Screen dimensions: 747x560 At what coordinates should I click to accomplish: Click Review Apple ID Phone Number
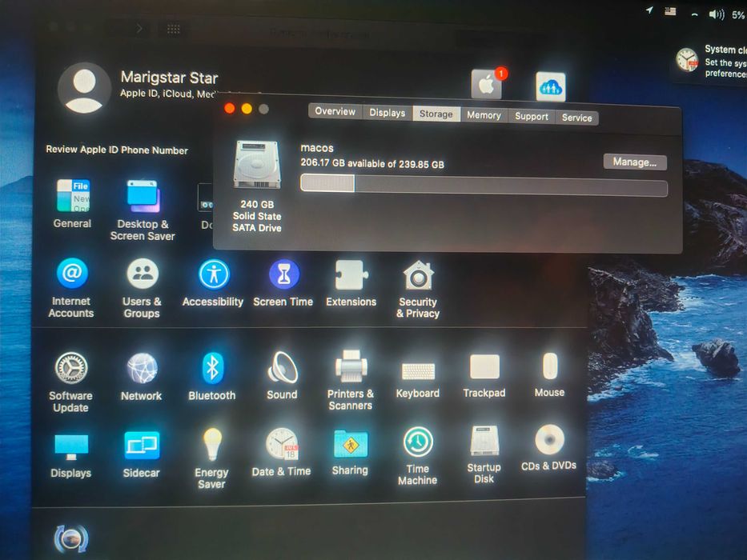click(x=117, y=150)
